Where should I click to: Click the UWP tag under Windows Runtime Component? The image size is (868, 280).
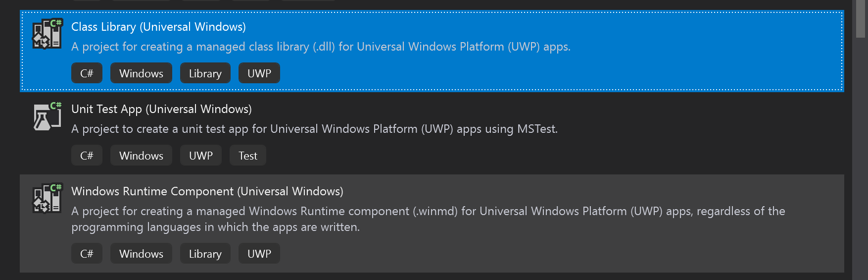pyautogui.click(x=259, y=254)
